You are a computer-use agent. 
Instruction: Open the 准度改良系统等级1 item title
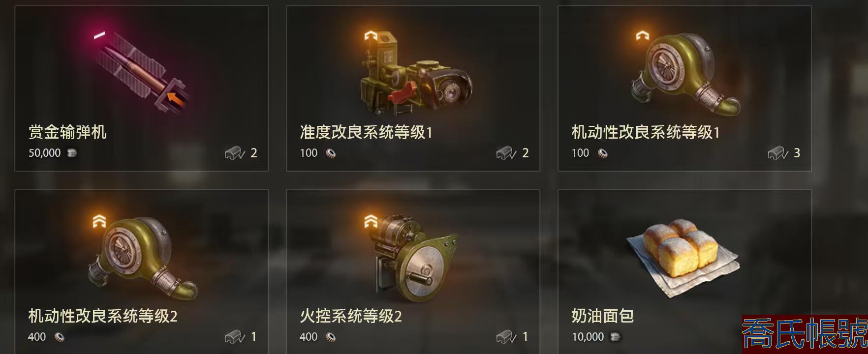pyautogui.click(x=366, y=132)
